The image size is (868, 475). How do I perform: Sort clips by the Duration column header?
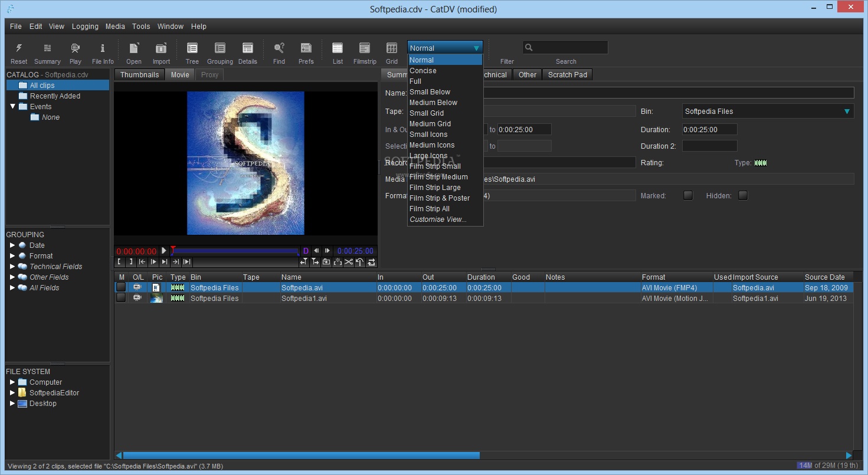point(487,277)
